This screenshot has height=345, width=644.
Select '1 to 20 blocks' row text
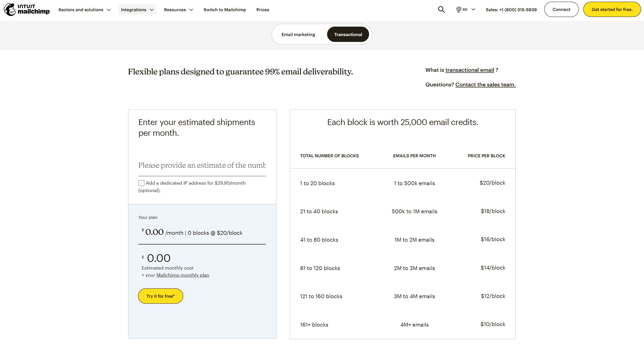click(x=317, y=183)
